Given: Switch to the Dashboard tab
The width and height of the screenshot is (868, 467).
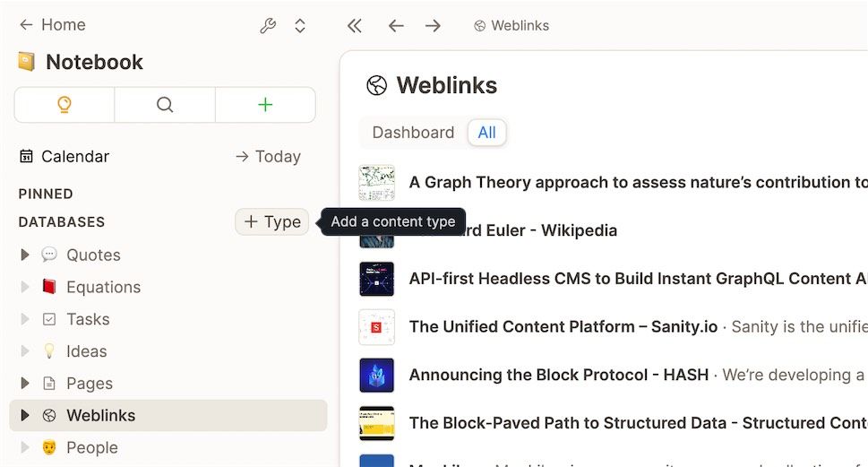Looking at the screenshot, I should tap(413, 133).
